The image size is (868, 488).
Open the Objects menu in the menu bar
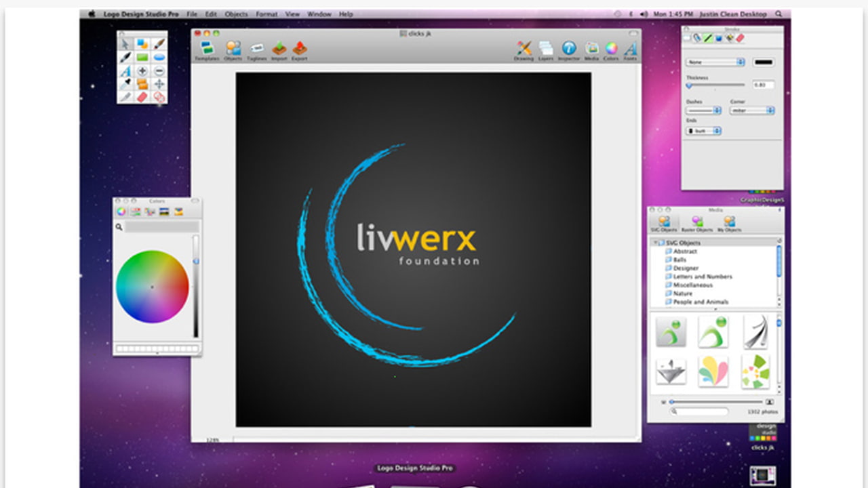[x=236, y=14]
